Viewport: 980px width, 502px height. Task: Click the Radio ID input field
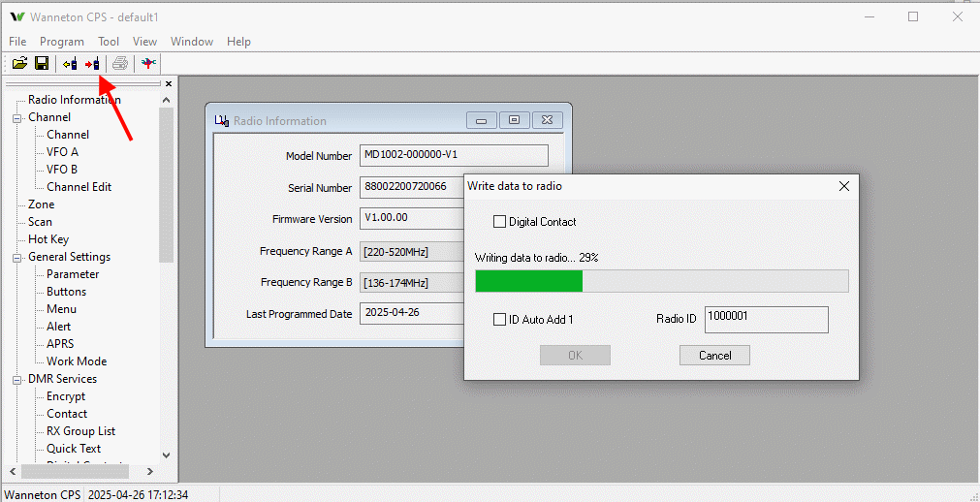(x=767, y=320)
